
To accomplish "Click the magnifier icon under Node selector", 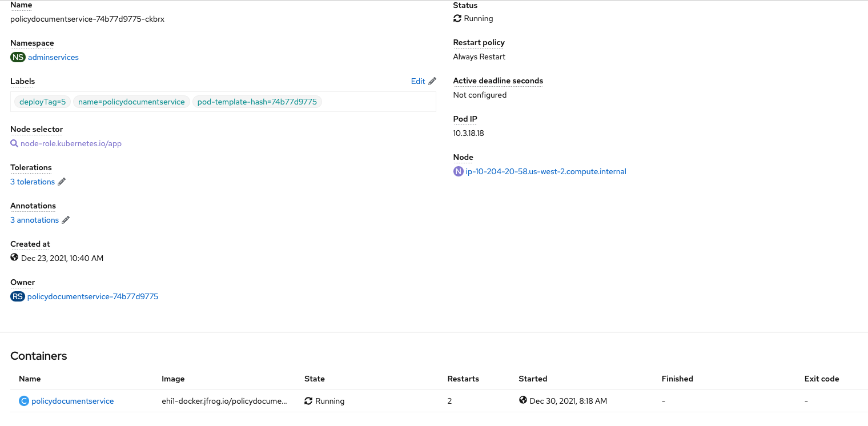I will 14,143.
